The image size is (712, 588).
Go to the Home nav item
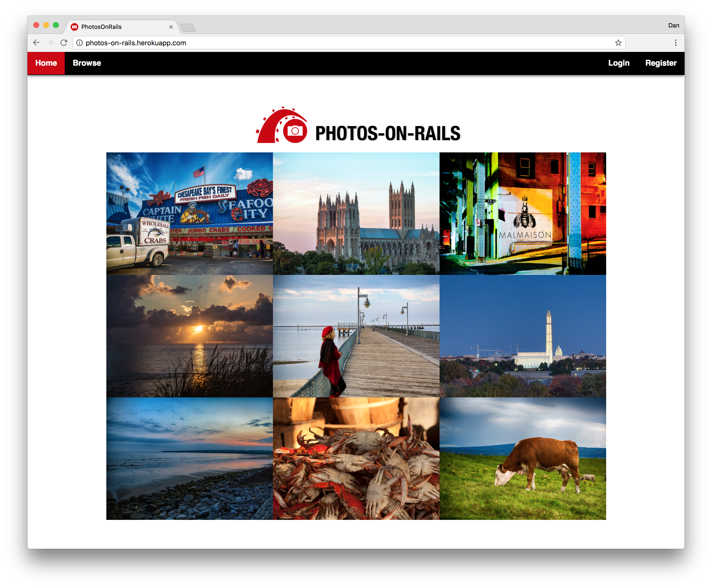tap(46, 63)
